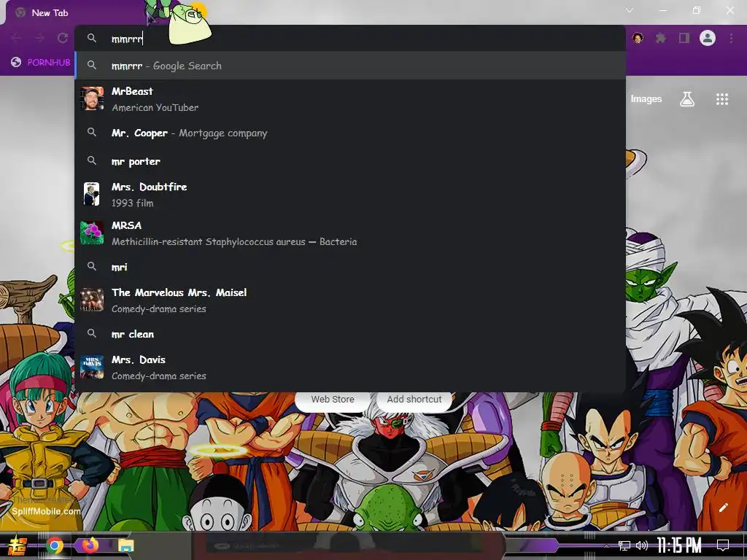The width and height of the screenshot is (747, 560).
Task: Click the Marvelous Mrs. Maisel thumbnail
Action: coord(92,300)
